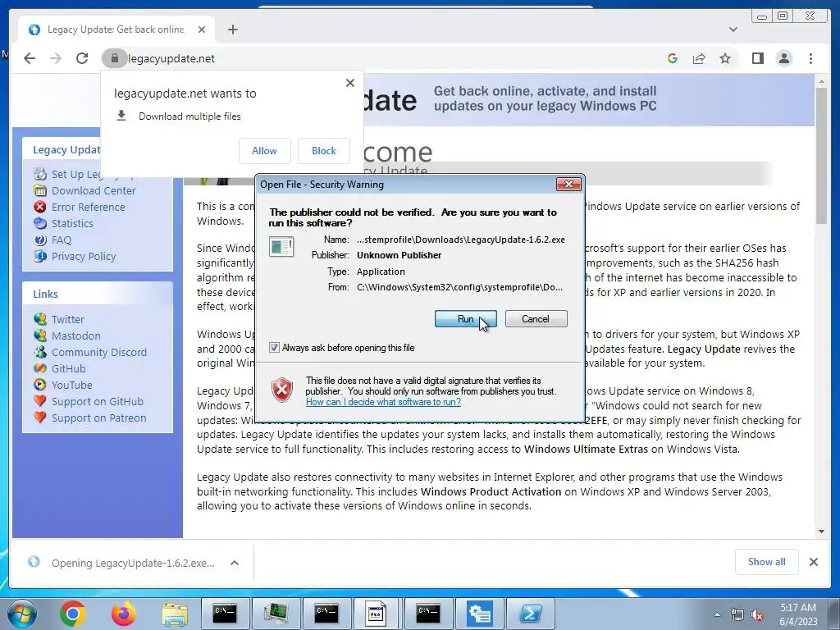Open the FAQ sidebar link

[61, 240]
